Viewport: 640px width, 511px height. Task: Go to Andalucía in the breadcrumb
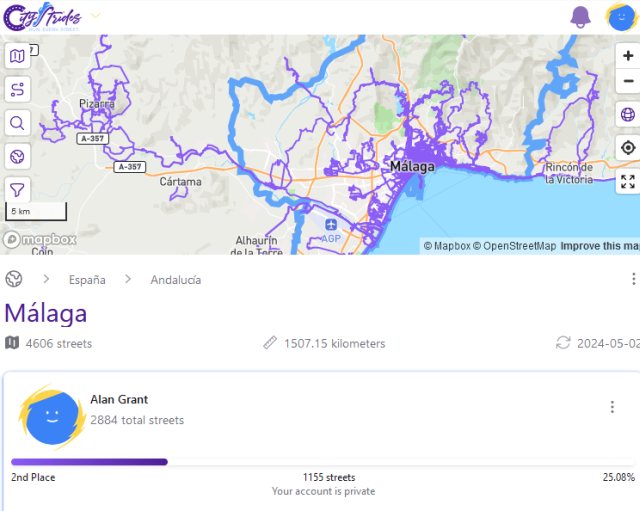176,280
